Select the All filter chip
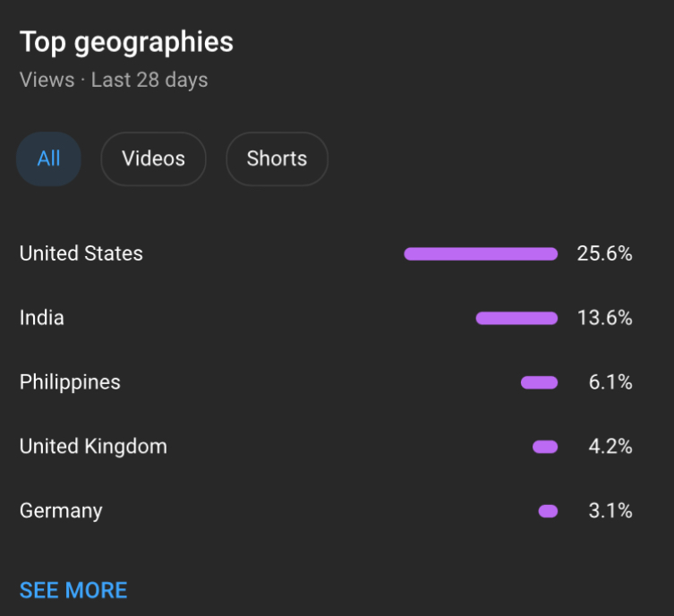674x616 pixels. tap(48, 159)
